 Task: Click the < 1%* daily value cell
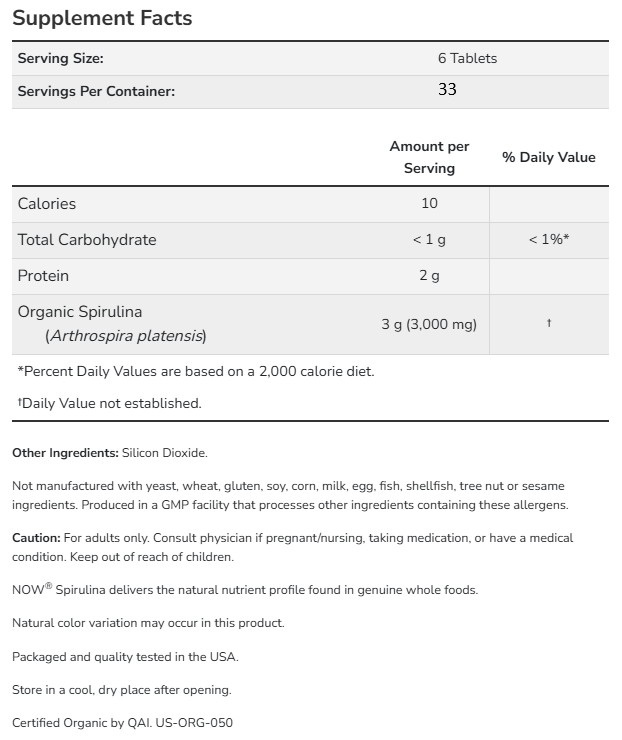coord(549,240)
